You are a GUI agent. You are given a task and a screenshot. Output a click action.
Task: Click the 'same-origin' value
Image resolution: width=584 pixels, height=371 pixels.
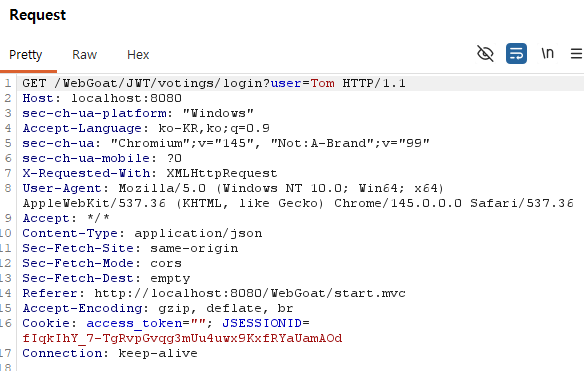[194, 248]
